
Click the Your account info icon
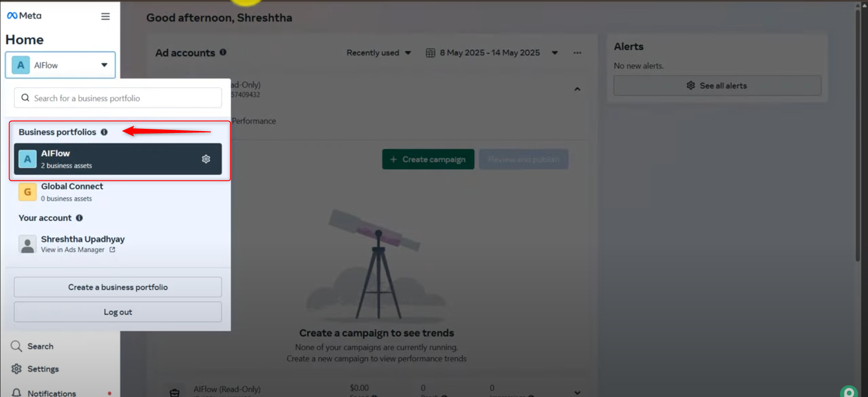click(x=79, y=218)
